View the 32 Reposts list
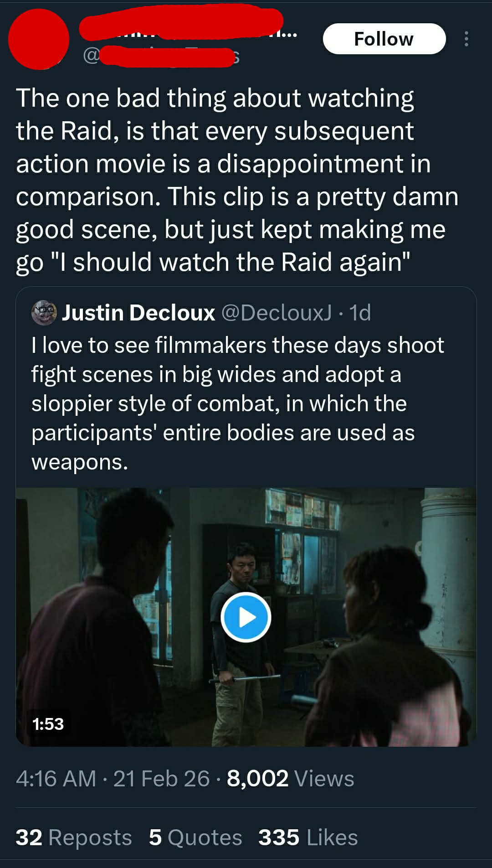 (x=74, y=837)
